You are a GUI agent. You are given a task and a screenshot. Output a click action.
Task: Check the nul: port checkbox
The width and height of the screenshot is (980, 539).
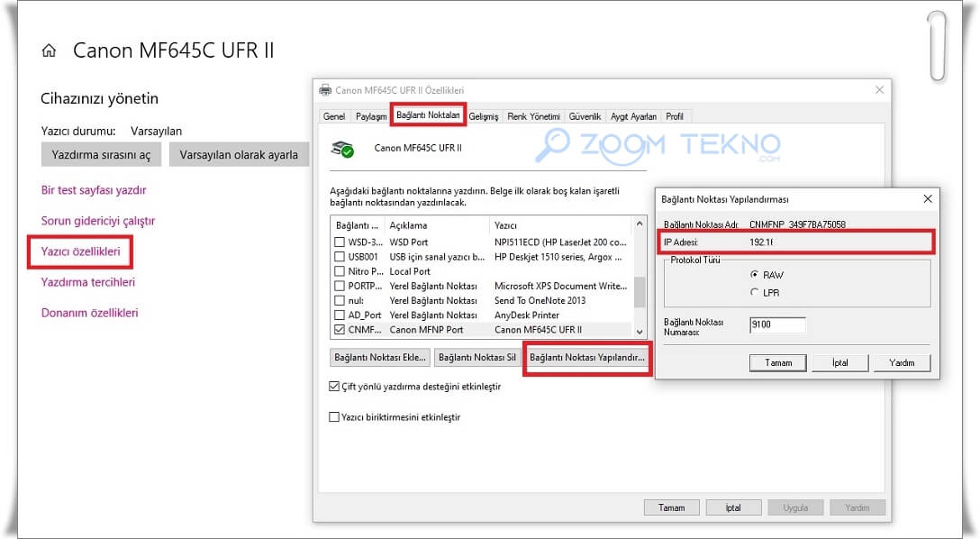(340, 301)
